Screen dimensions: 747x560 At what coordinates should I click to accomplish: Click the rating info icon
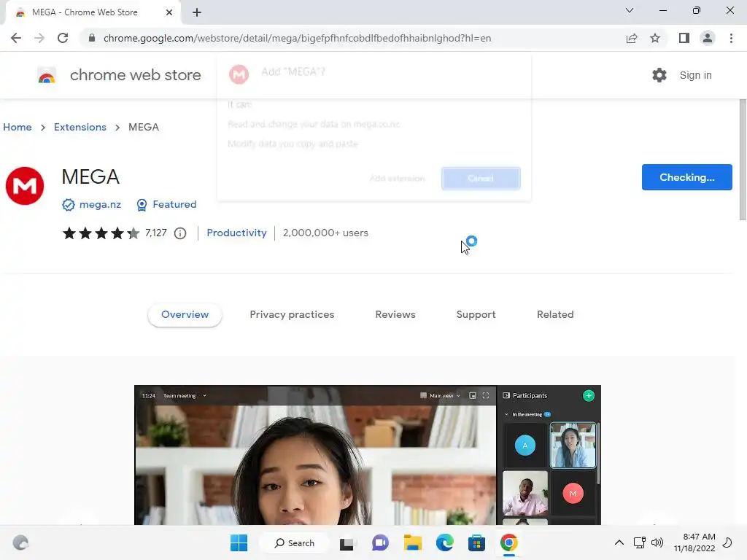[x=180, y=233]
